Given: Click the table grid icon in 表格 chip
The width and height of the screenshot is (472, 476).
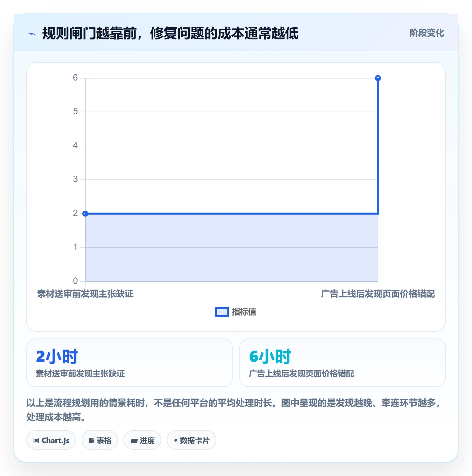Looking at the screenshot, I should tap(91, 440).
